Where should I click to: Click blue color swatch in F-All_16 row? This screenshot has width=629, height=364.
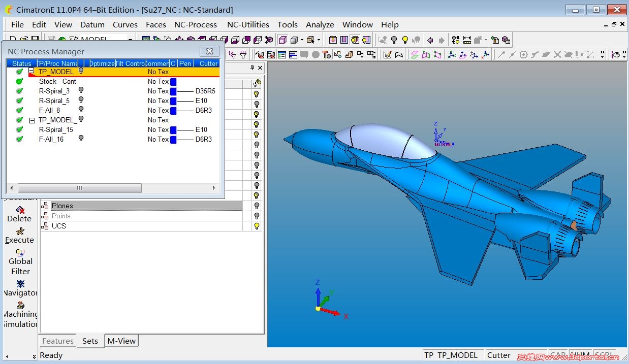click(173, 140)
